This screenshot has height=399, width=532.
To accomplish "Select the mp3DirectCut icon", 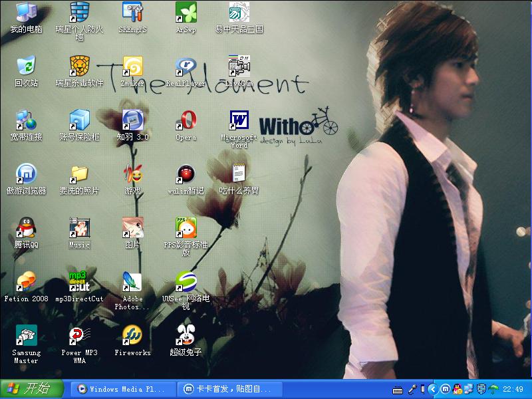I will pyautogui.click(x=79, y=283).
